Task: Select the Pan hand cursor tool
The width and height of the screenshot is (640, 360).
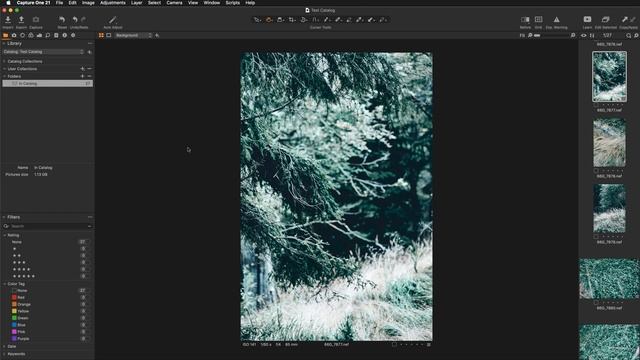Action: tap(269, 20)
